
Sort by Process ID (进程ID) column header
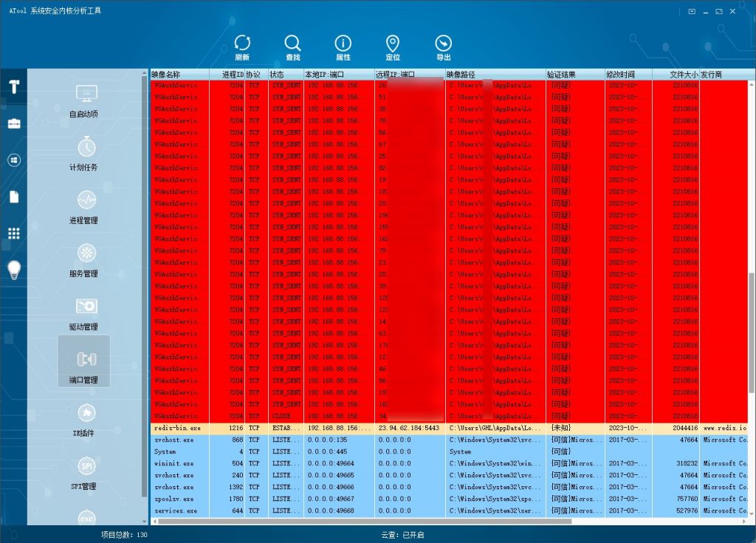coord(227,75)
